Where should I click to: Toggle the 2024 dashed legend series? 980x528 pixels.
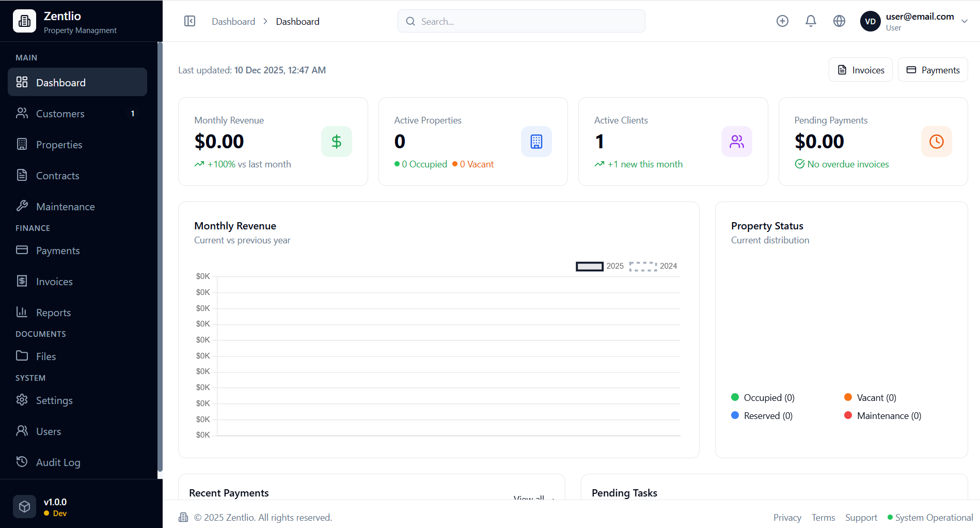tap(653, 266)
